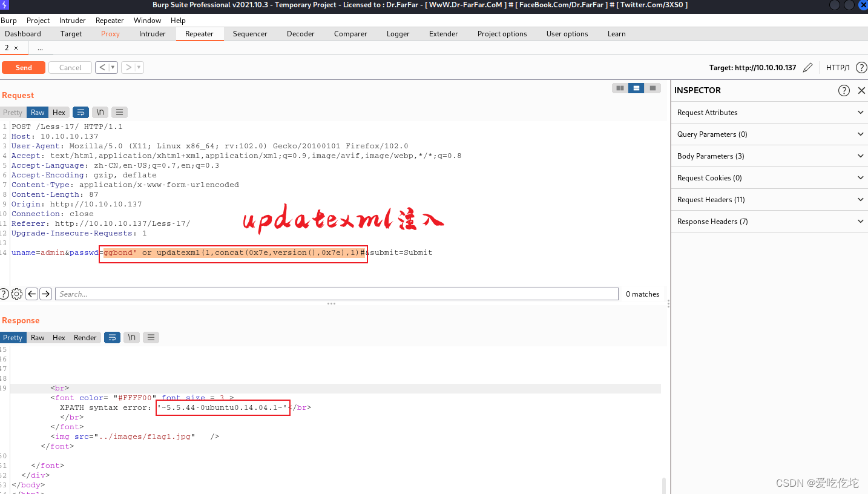Screen dimensions: 868x494
Task: Close Repeater tab 2
Action: click(16, 48)
